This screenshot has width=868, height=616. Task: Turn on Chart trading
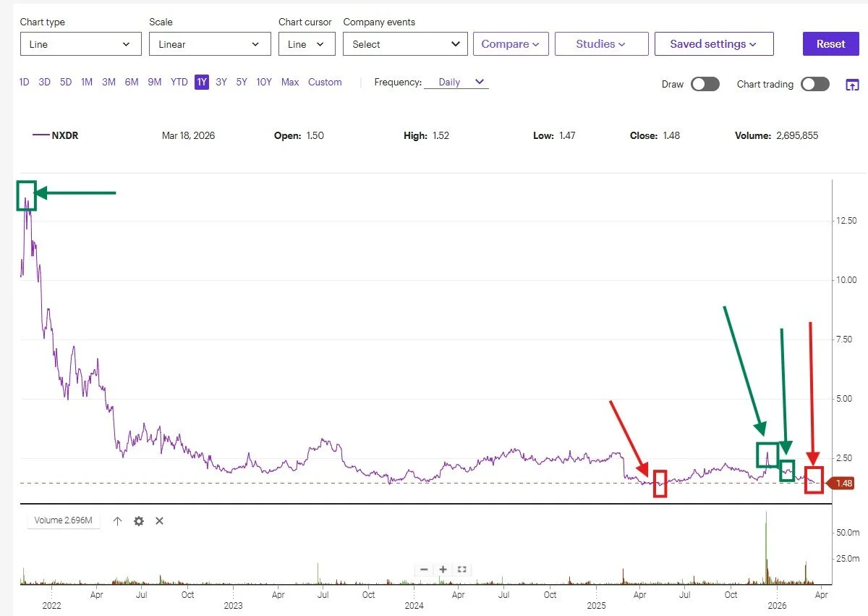pos(815,84)
